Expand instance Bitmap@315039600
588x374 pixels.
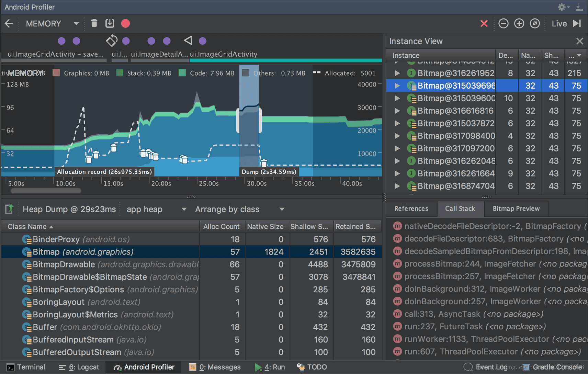pyautogui.click(x=397, y=98)
